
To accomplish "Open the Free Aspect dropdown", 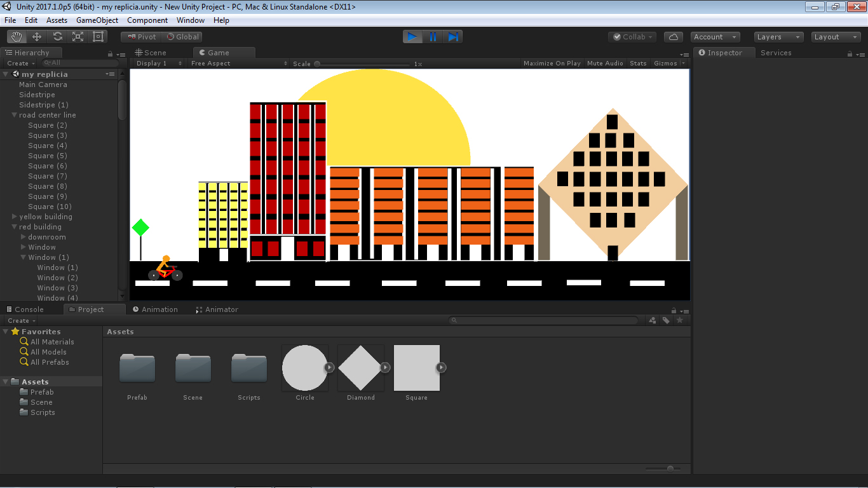I will [x=238, y=64].
